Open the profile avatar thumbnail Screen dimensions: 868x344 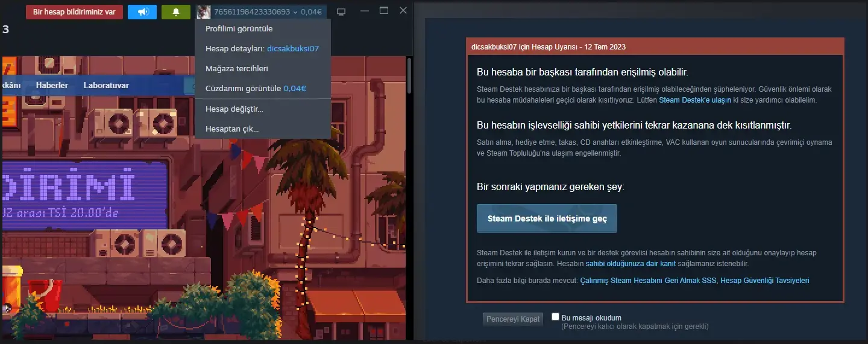point(204,11)
